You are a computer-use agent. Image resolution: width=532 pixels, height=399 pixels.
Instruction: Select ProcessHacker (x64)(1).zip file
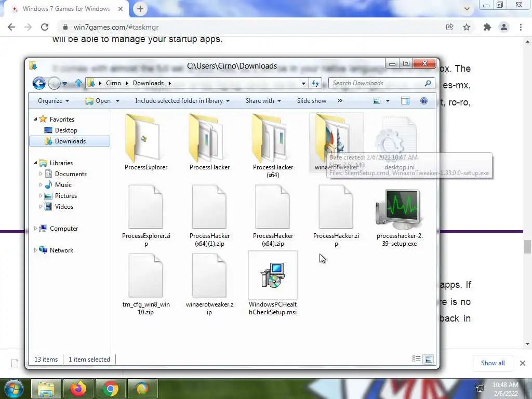coord(209,216)
